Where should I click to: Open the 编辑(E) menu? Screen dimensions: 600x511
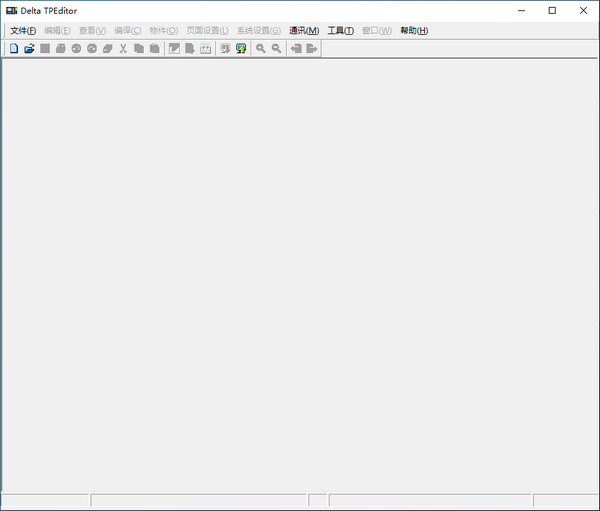(x=57, y=31)
